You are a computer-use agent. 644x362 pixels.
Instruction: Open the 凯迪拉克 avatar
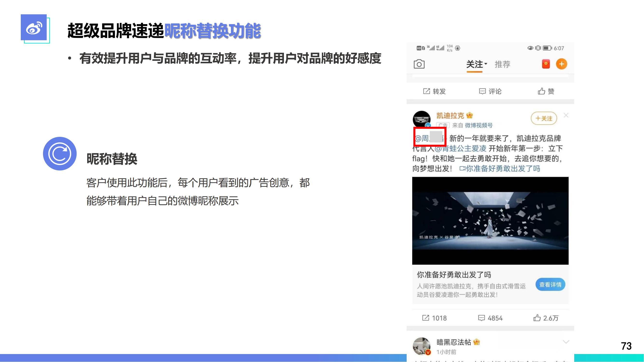(x=422, y=119)
